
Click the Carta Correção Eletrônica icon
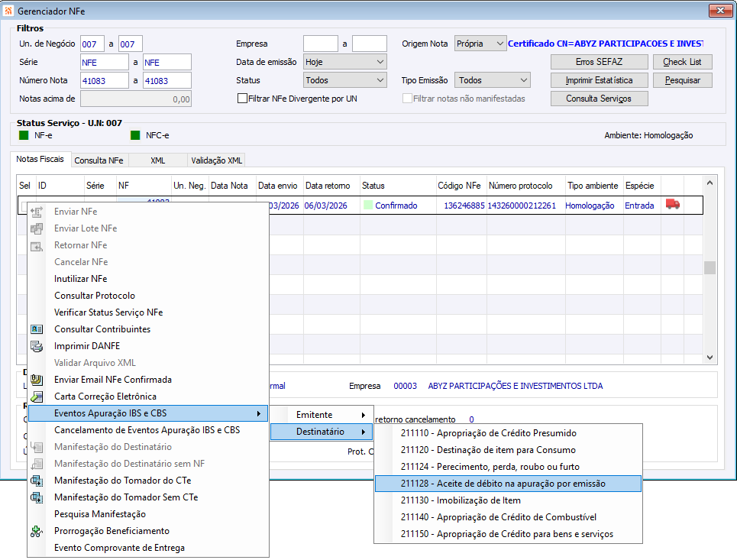(37, 397)
